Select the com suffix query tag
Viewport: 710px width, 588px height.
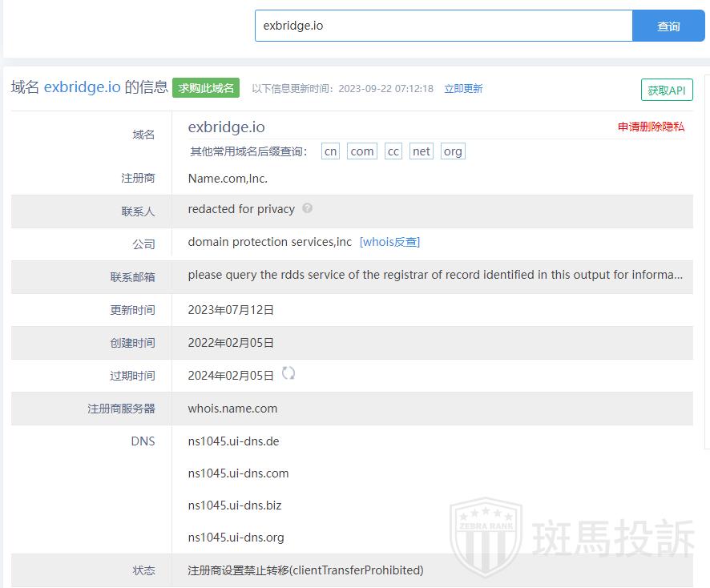(362, 151)
